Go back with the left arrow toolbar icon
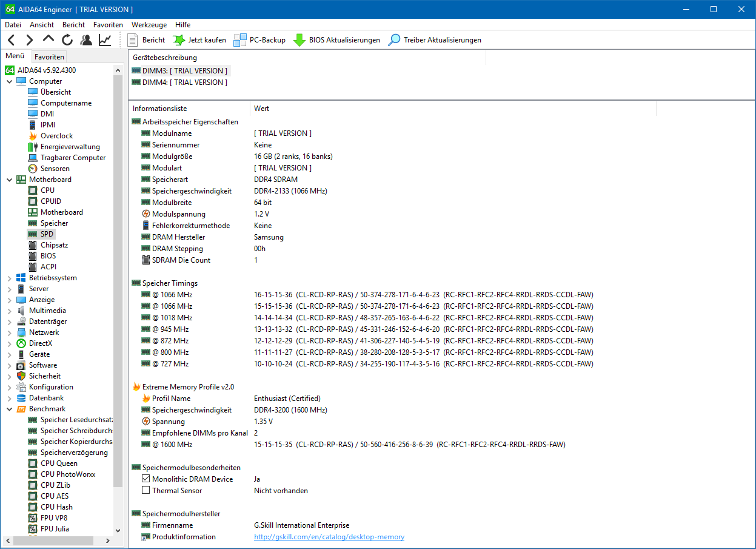Image resolution: width=756 pixels, height=549 pixels. click(11, 40)
